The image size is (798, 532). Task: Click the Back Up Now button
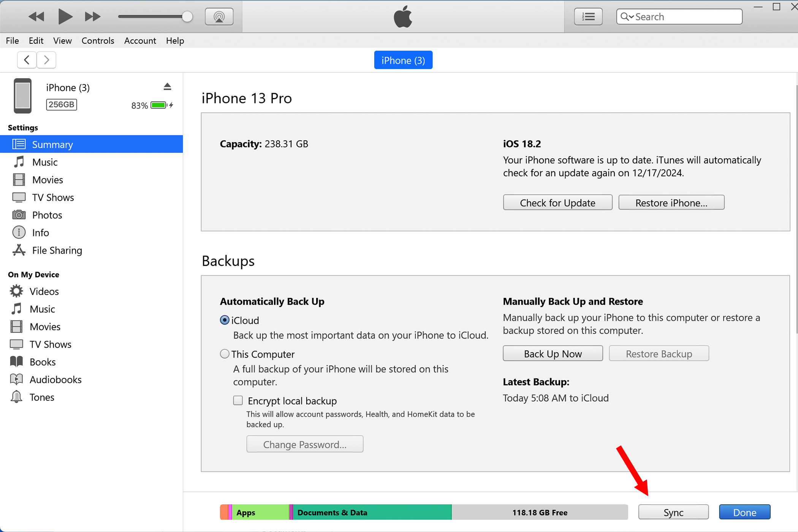pos(553,354)
